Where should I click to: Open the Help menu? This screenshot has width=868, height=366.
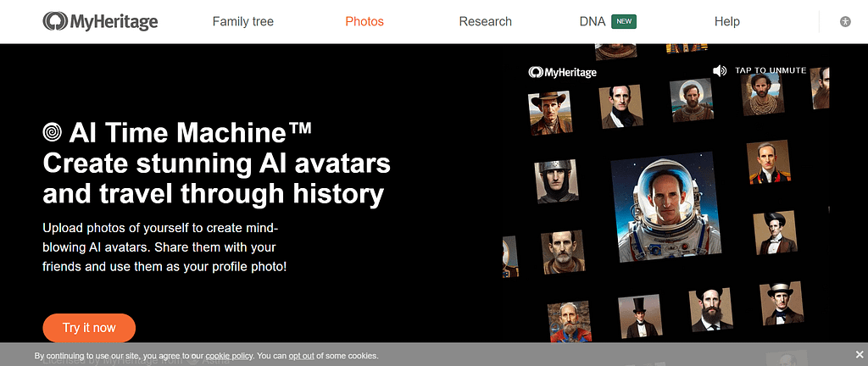[x=726, y=21]
